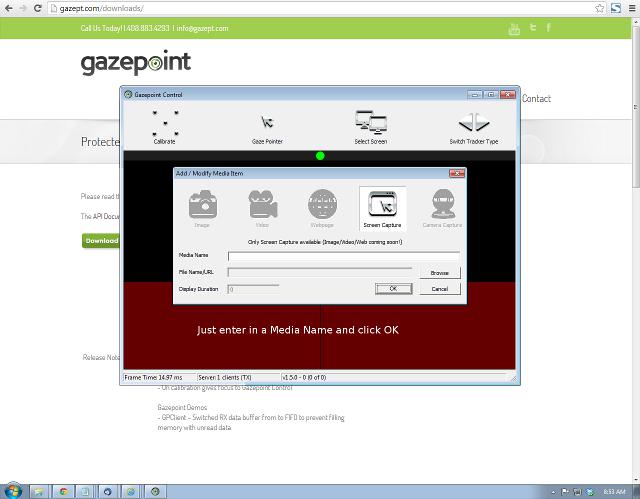
Task: Click the File Name/URL field
Action: 320,272
